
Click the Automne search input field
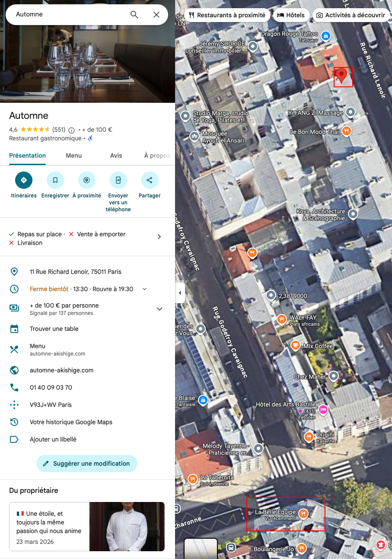point(69,15)
